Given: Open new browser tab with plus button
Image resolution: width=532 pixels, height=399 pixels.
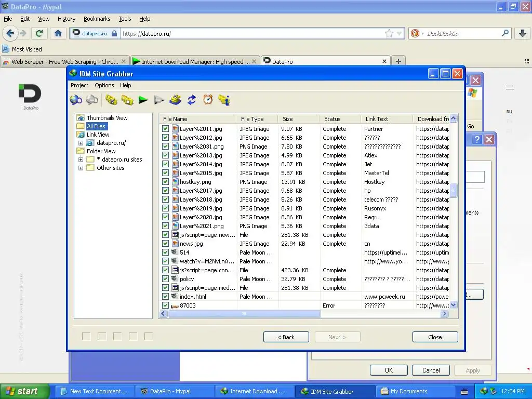Looking at the screenshot, I should (398, 61).
